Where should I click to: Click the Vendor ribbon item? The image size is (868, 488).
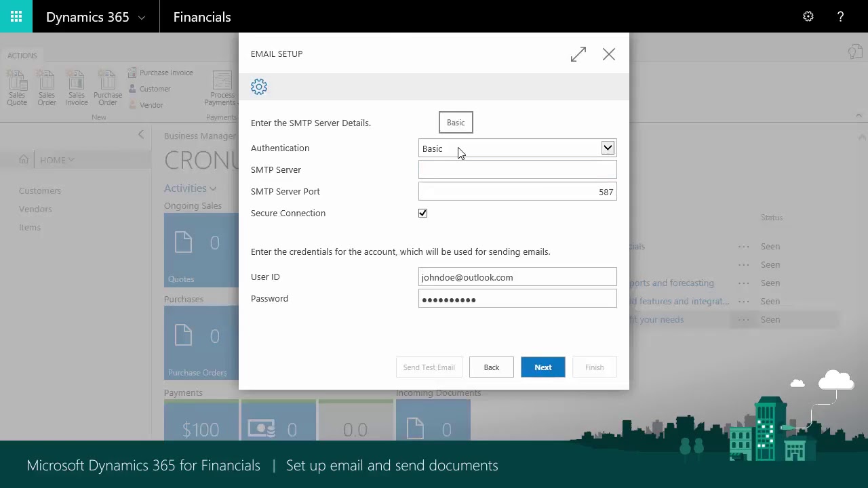[x=145, y=105]
